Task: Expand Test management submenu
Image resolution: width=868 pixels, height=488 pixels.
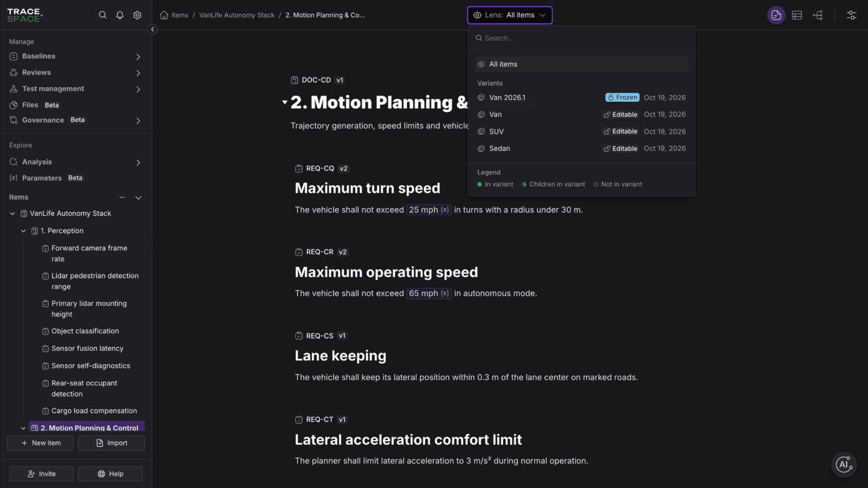Action: pyautogui.click(x=138, y=89)
